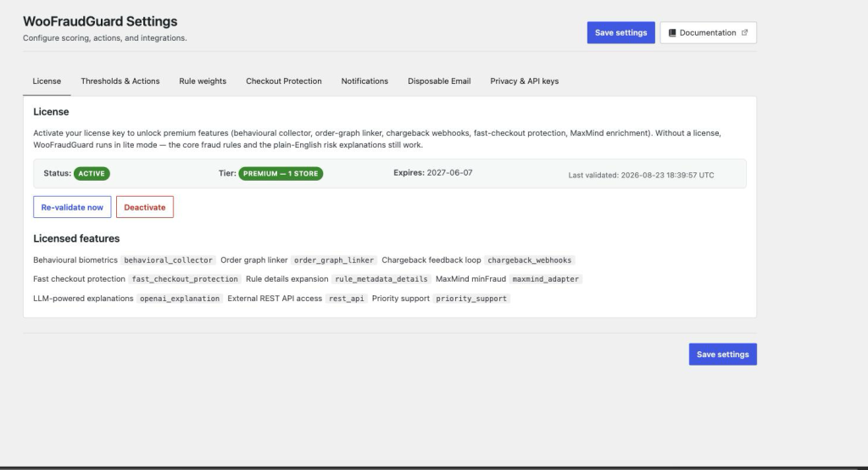Click the expiry date 2027-06-07
Viewport: 868px width, 470px height.
coord(449,173)
